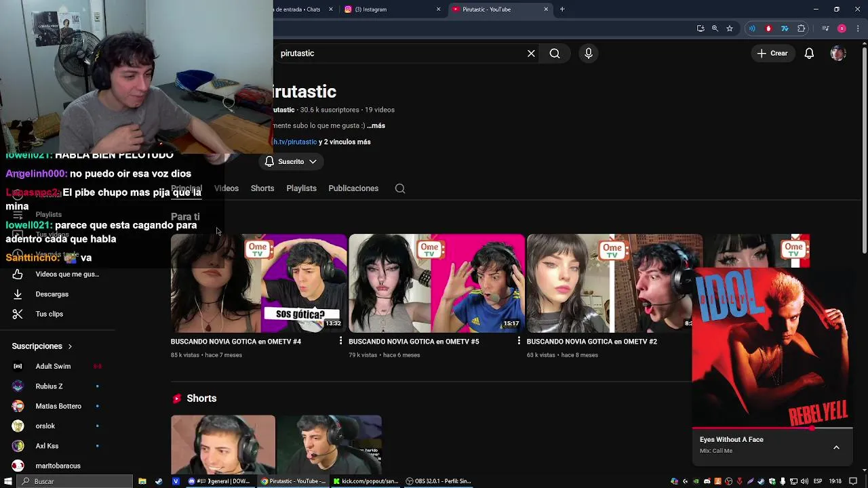Open the Suscrito subscription dropdown
Image resolution: width=868 pixels, height=488 pixels.
[x=291, y=162]
